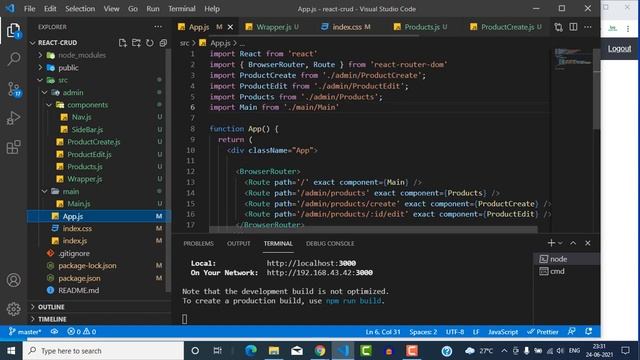Click the errors and warnings counter
640x360 pixels.
click(82, 332)
